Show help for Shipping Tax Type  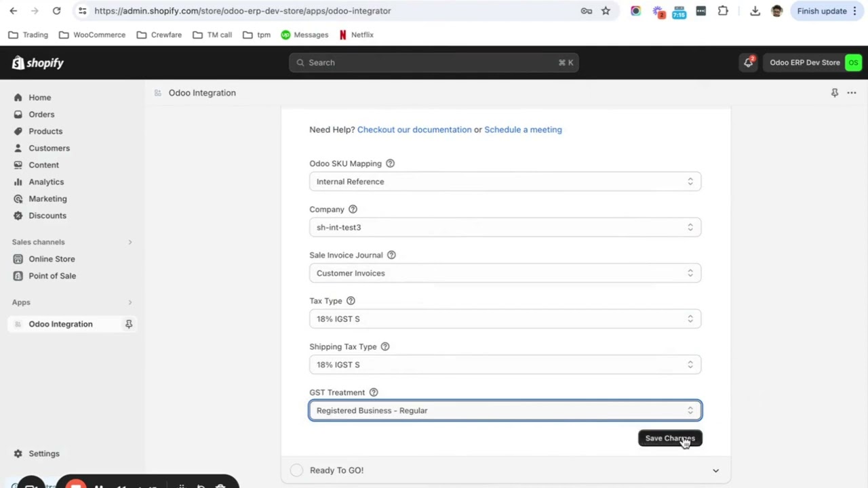click(385, 346)
